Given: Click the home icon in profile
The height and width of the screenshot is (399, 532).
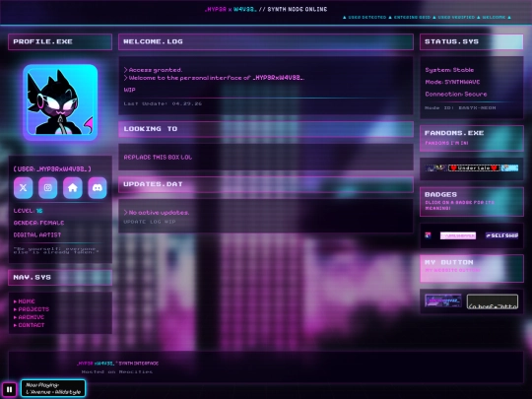Looking at the screenshot, I should coord(73,187).
